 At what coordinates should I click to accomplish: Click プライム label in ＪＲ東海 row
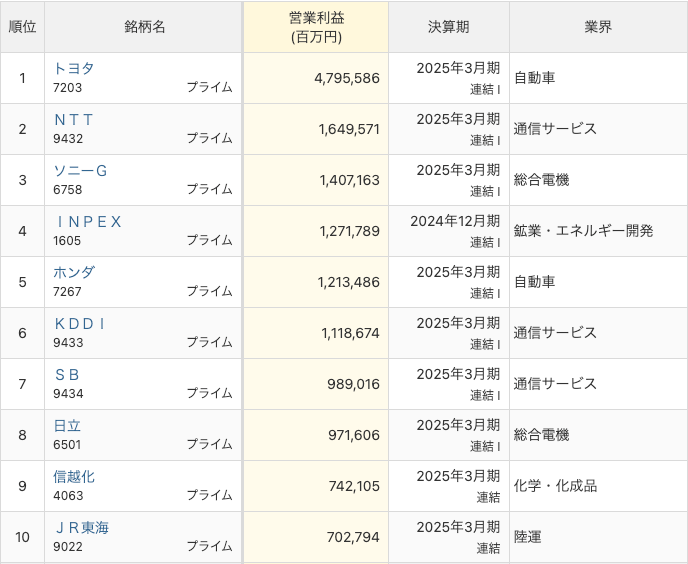coord(209,546)
